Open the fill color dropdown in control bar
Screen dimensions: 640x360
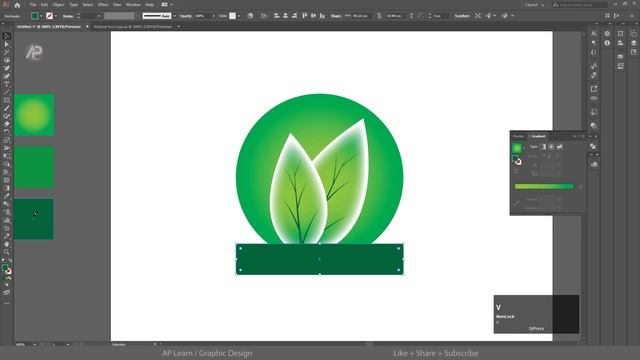(41, 16)
